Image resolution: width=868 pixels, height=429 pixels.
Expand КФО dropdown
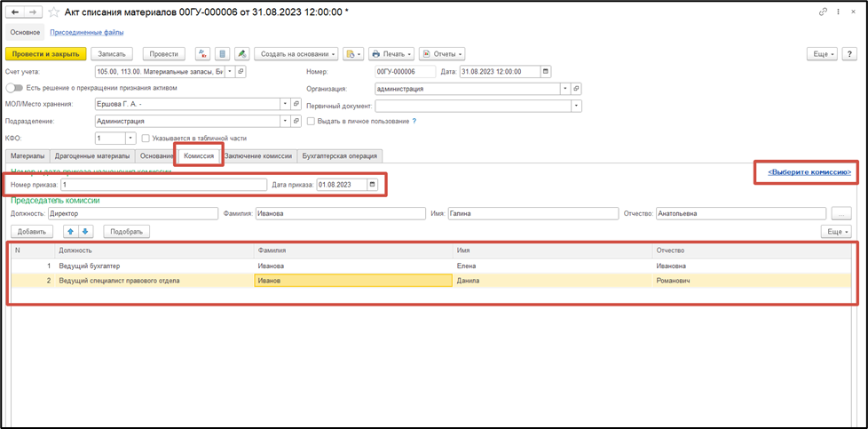tap(130, 138)
